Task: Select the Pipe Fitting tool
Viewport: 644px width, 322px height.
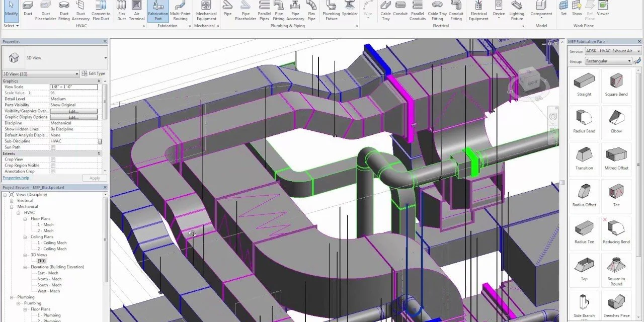Action: [x=279, y=10]
